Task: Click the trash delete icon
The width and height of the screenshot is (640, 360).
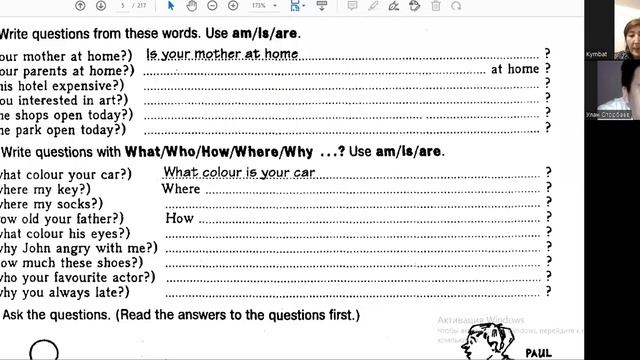Action: [436, 6]
